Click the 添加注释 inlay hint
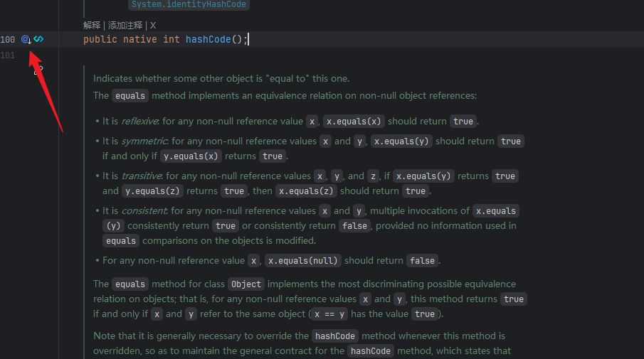Screen dimensions: 644x359 (x=125, y=26)
